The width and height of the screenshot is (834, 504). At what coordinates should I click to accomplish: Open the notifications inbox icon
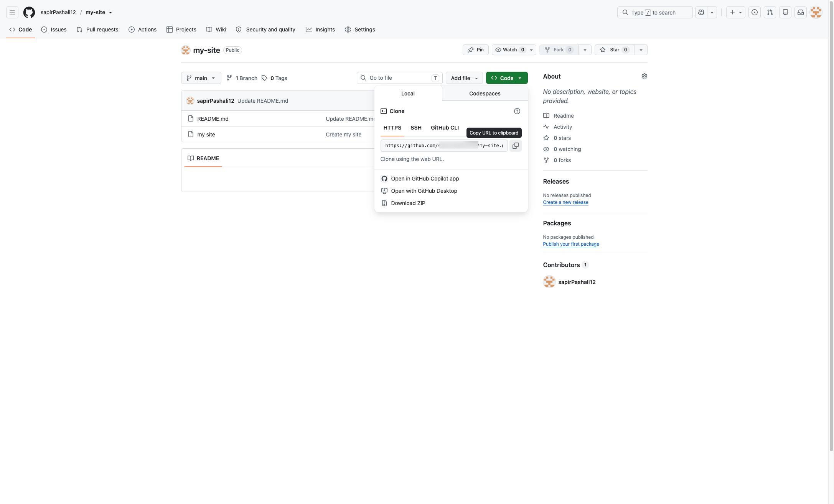point(801,12)
